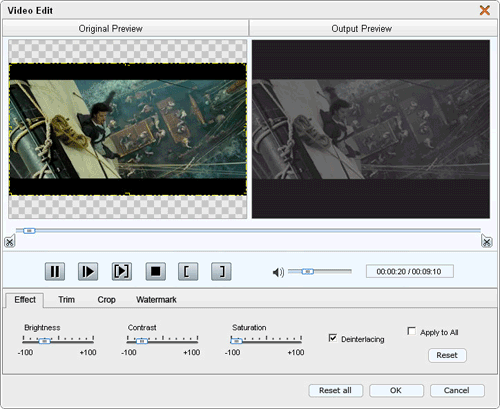The image size is (500, 409).
Task: Open the Crop tab
Action: pyautogui.click(x=106, y=300)
